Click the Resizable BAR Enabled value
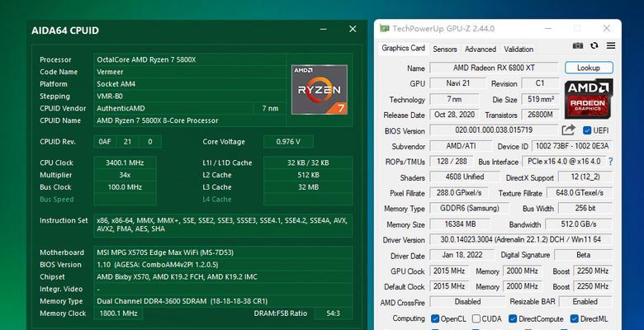644x330 pixels. point(585,302)
